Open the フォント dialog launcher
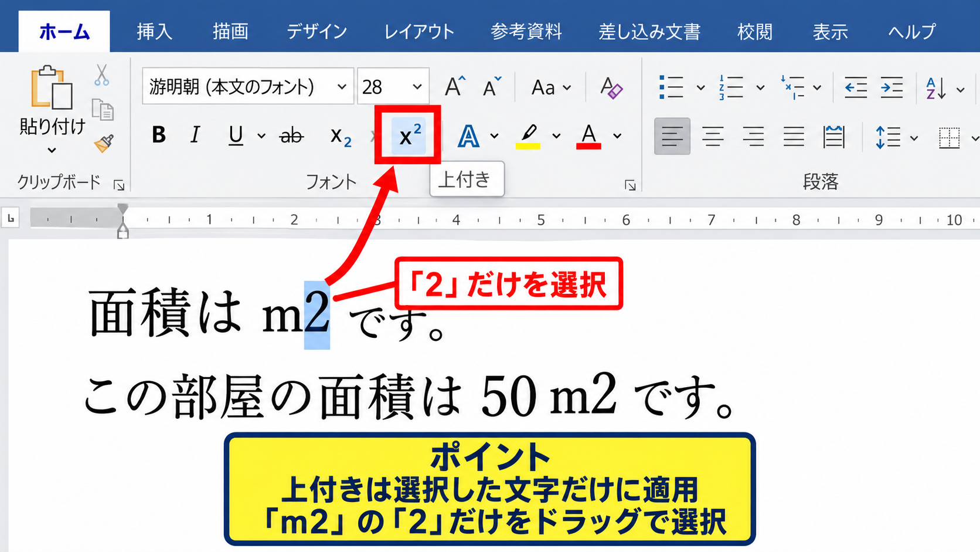 (630, 185)
